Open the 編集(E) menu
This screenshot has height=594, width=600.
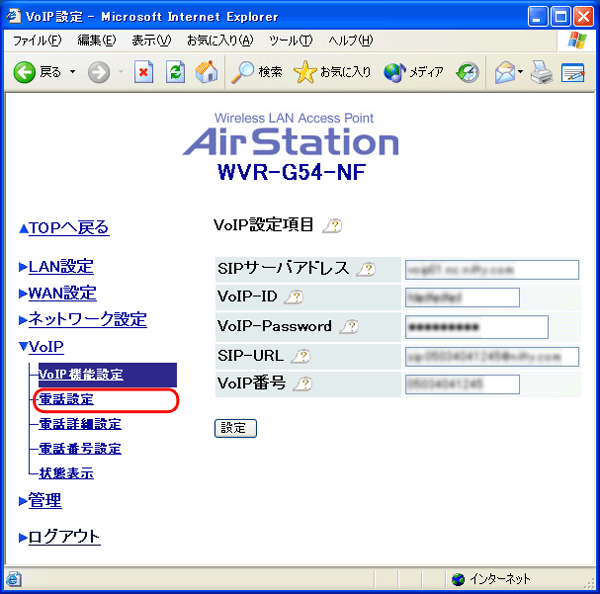(96, 40)
